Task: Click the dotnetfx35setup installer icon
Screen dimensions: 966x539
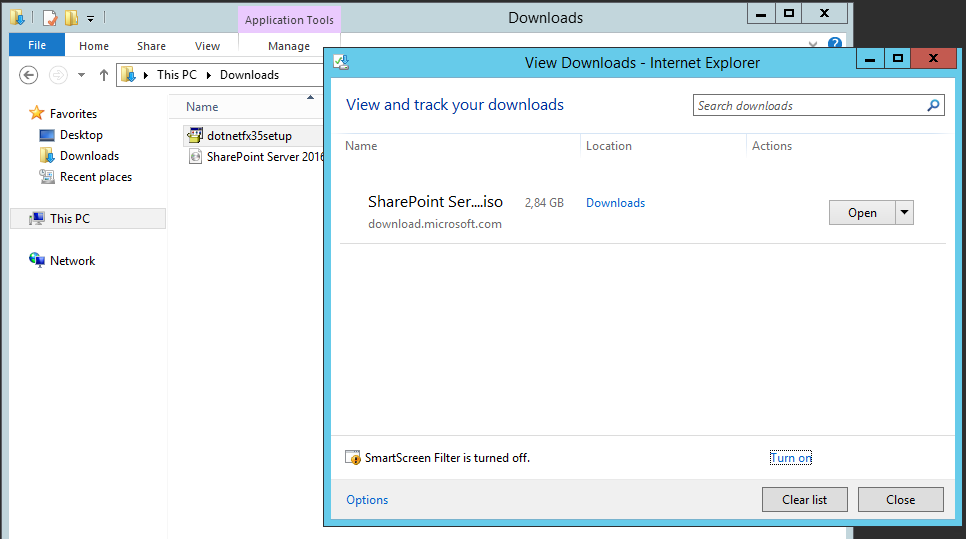Action: [x=195, y=135]
